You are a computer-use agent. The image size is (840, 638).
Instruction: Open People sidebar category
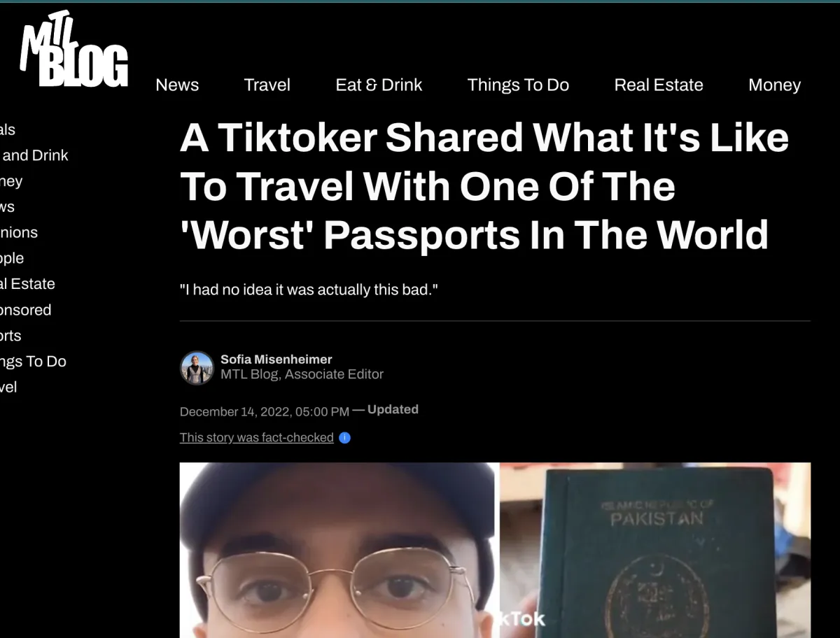12,258
